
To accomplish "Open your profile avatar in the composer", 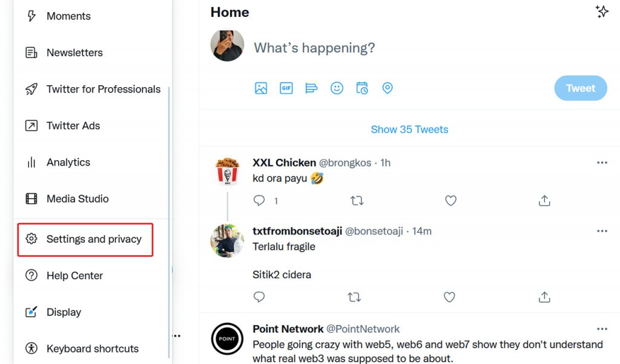I will click(226, 45).
